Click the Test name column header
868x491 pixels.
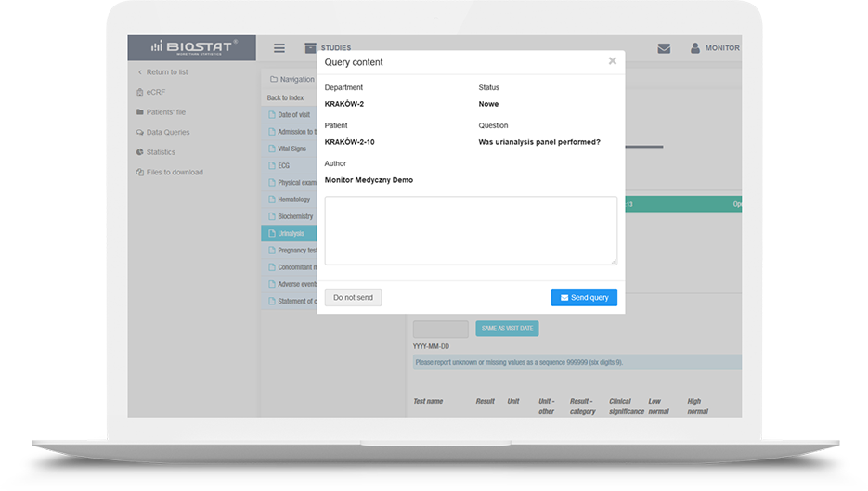(x=428, y=401)
